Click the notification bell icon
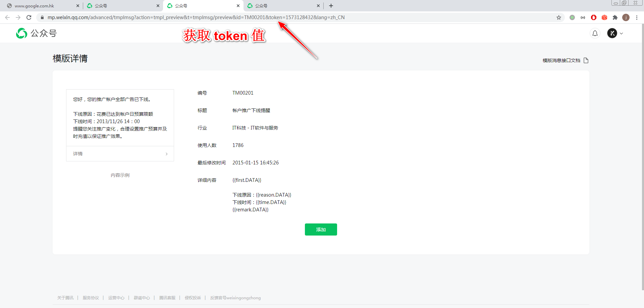This screenshot has width=644, height=308. coord(595,33)
